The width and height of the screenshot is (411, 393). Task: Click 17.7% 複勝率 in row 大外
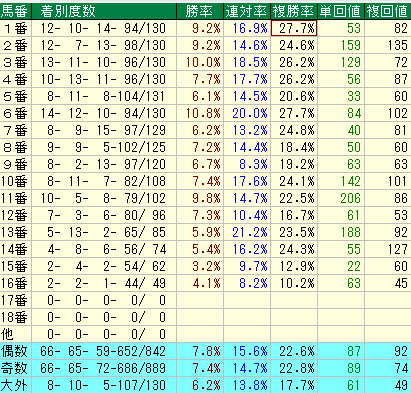294,385
